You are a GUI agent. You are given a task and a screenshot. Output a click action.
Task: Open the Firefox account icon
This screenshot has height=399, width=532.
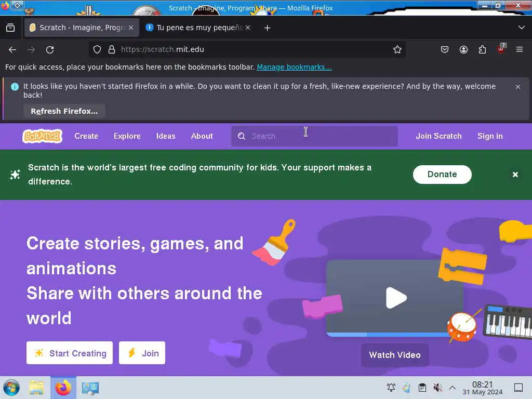[463, 49]
